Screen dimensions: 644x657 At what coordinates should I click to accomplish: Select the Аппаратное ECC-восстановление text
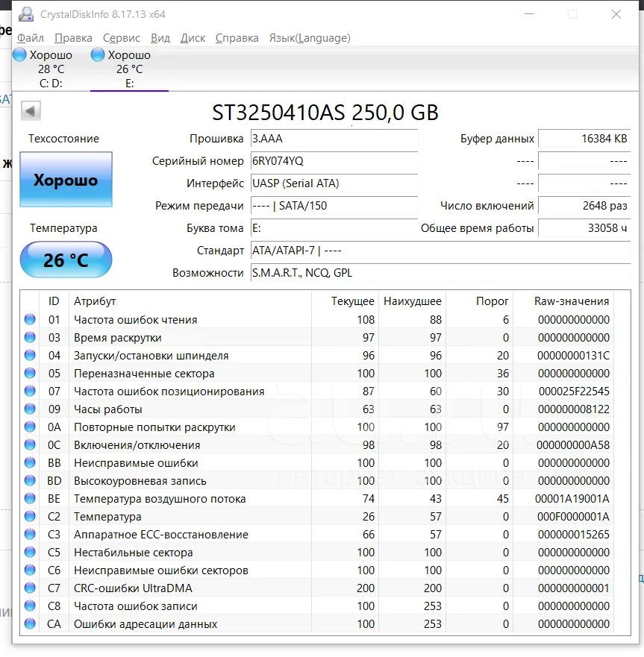[161, 535]
